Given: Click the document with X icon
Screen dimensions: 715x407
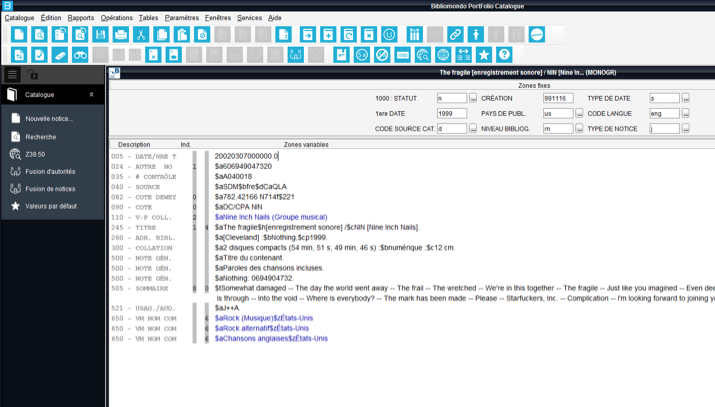Looking at the screenshot, I should point(153,55).
